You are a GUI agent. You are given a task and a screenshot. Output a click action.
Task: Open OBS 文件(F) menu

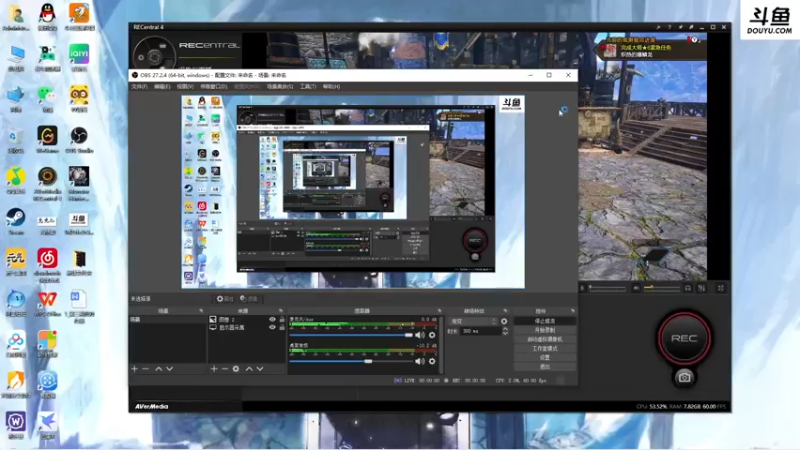(x=139, y=87)
